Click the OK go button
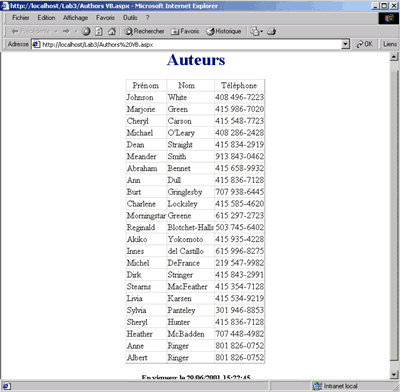Image resolution: width=400 pixels, height=392 pixels. coord(365,44)
